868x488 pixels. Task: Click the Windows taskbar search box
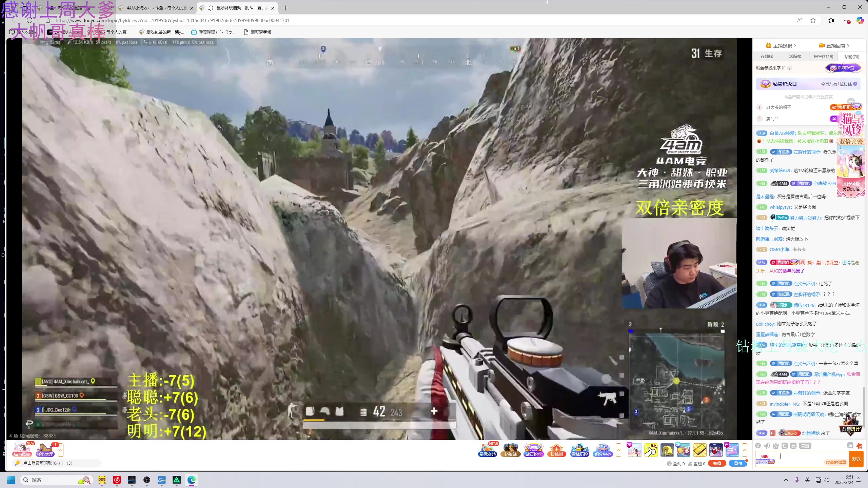pyautogui.click(x=56, y=480)
